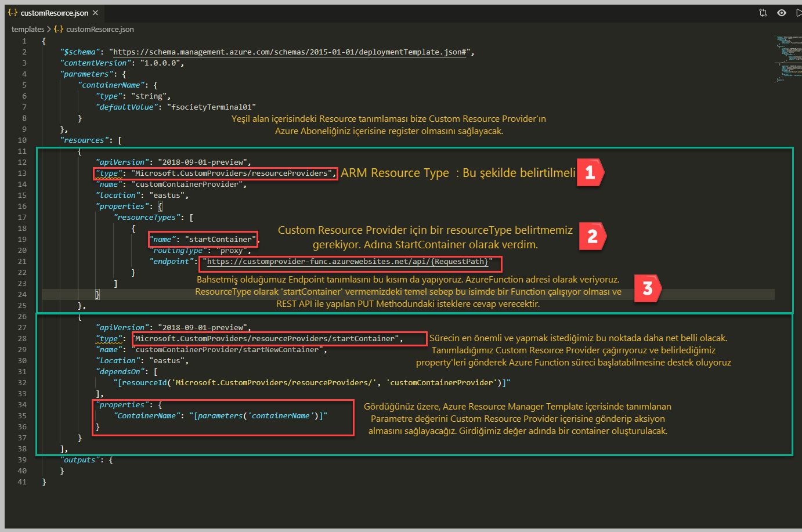Select the resourceProviders/startContainer type value on line 28

(266, 338)
